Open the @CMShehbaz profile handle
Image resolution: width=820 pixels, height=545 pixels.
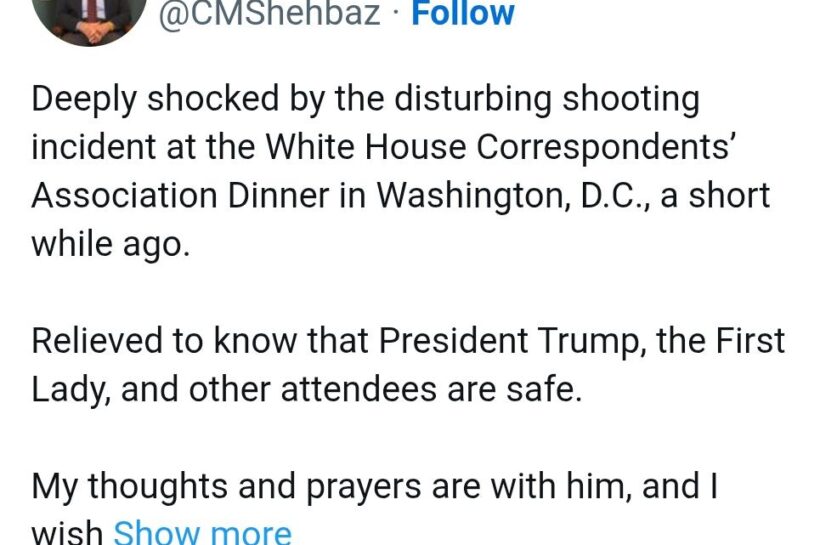coord(270,14)
